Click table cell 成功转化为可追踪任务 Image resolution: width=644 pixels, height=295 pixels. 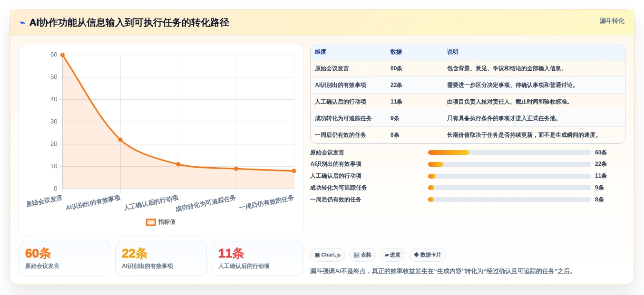tap(343, 119)
